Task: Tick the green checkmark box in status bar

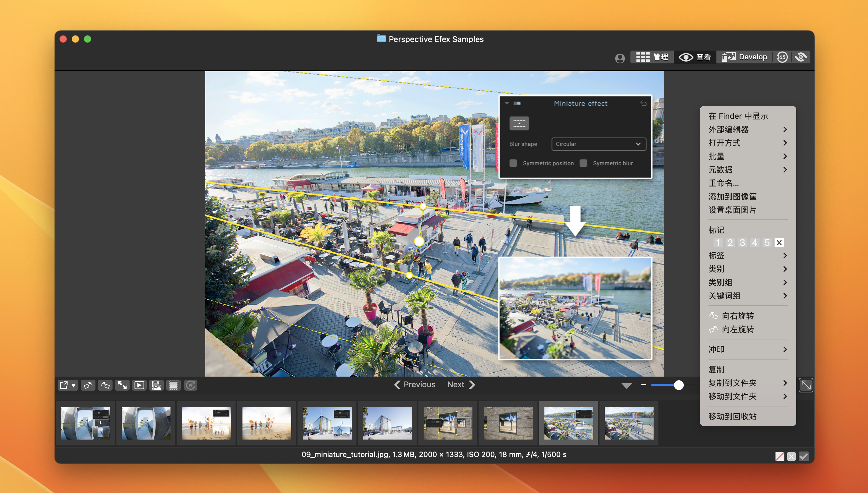Action: (804, 456)
